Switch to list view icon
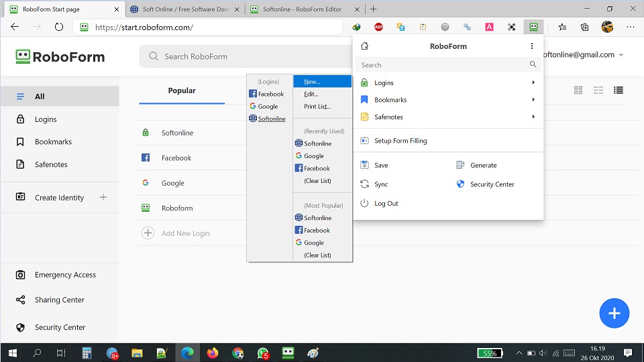 (619, 90)
